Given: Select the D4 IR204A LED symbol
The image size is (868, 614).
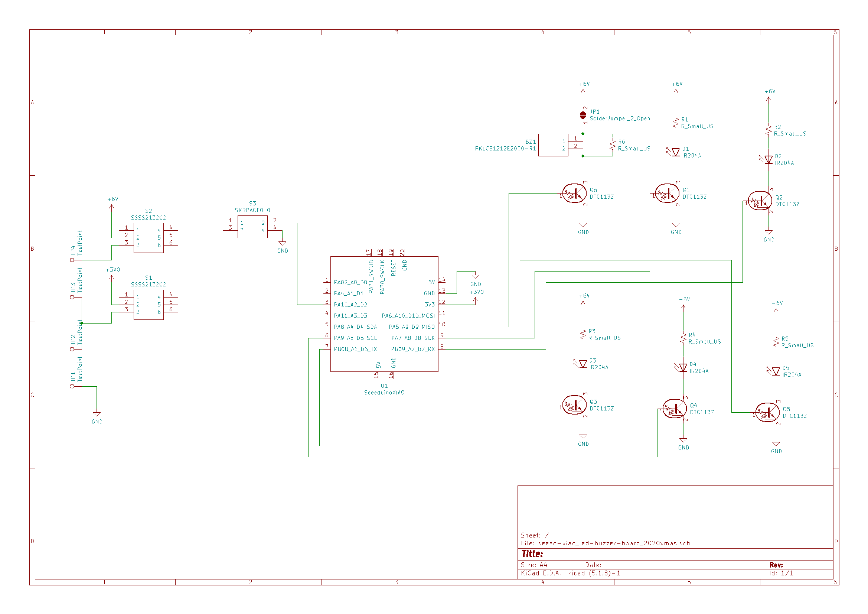Looking at the screenshot, I should pyautogui.click(x=683, y=368).
